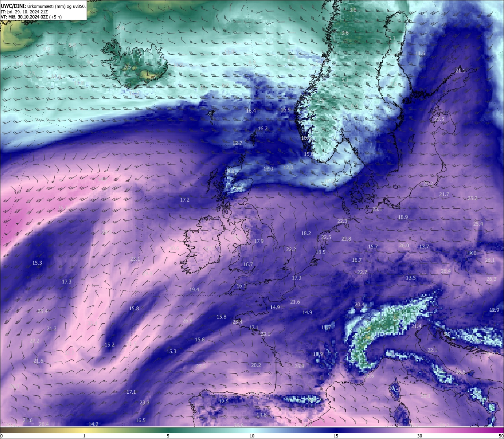504x439 pixels.
Task: Click the 17.9 value over northern England
Action: click(259, 241)
